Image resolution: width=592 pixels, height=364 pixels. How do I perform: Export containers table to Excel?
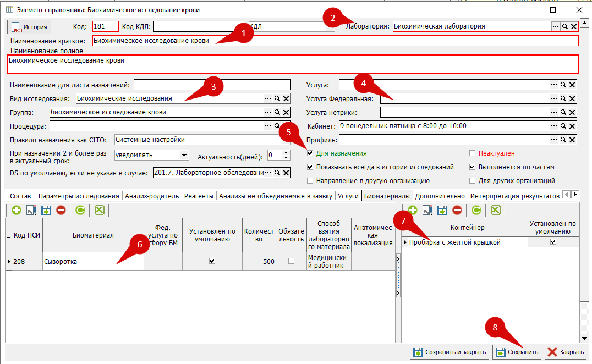(495, 210)
